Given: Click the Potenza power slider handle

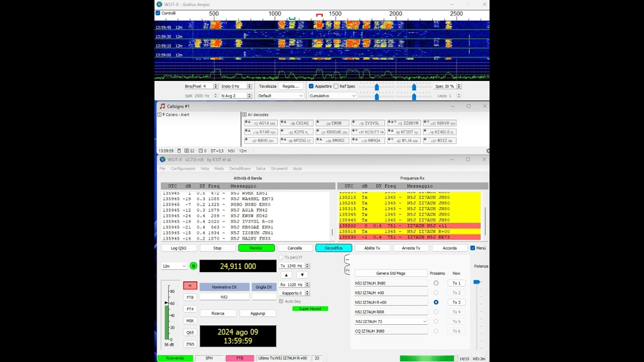Looking at the screenshot, I should pos(476,282).
